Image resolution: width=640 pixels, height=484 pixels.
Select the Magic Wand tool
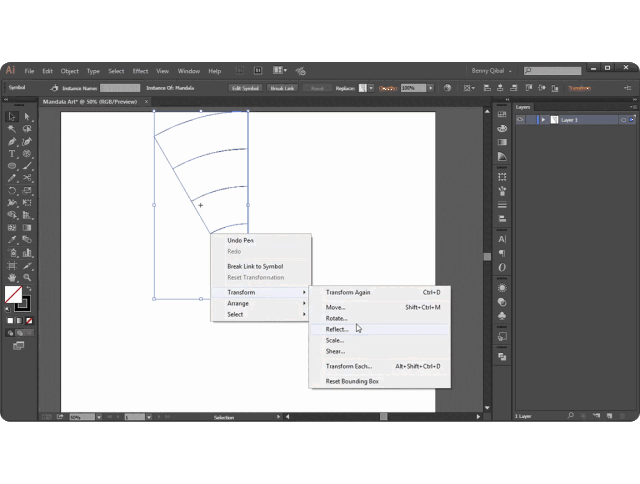[x=12, y=129]
